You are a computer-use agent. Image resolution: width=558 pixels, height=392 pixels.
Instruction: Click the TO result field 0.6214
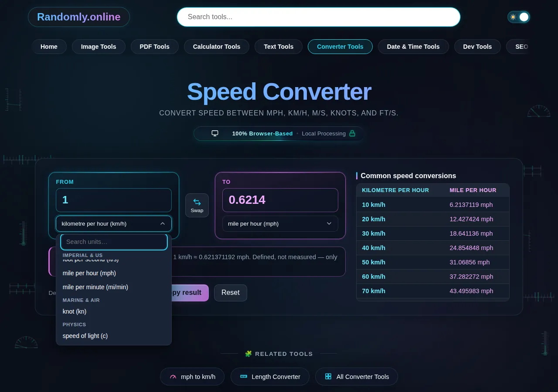pyautogui.click(x=280, y=200)
